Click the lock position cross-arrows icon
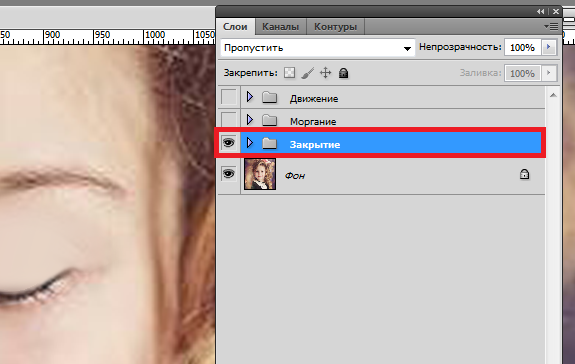The height and width of the screenshot is (364, 575). [x=325, y=73]
